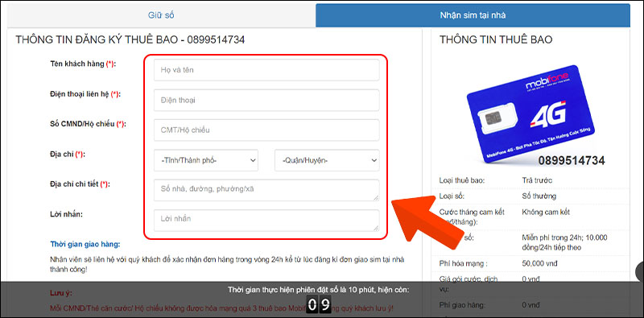Image resolution: width=644 pixels, height=318 pixels.
Task: Open the Nhận sim tại nhà tab
Action: pos(473,15)
